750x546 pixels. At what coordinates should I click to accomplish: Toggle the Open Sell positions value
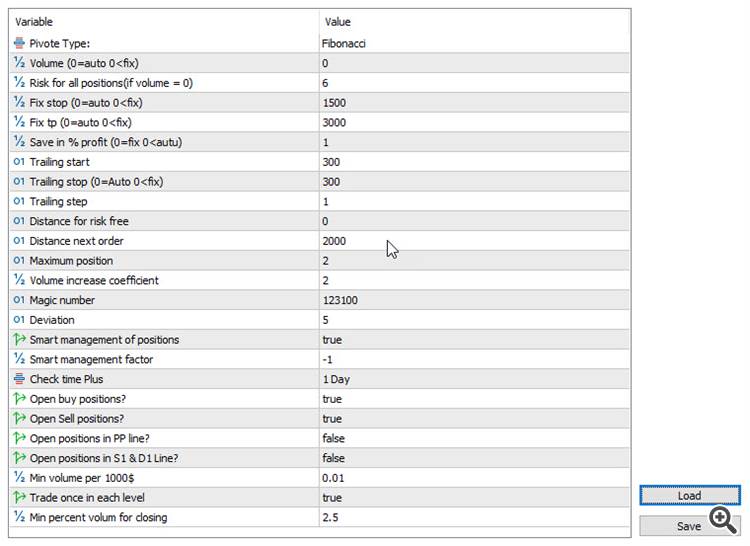click(x=332, y=419)
